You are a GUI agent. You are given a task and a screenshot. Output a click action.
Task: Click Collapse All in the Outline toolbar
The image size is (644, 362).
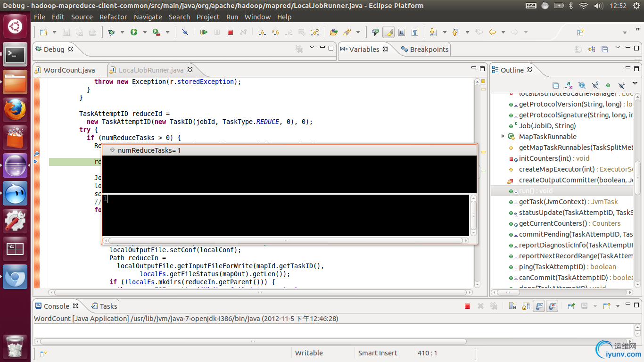click(x=555, y=85)
